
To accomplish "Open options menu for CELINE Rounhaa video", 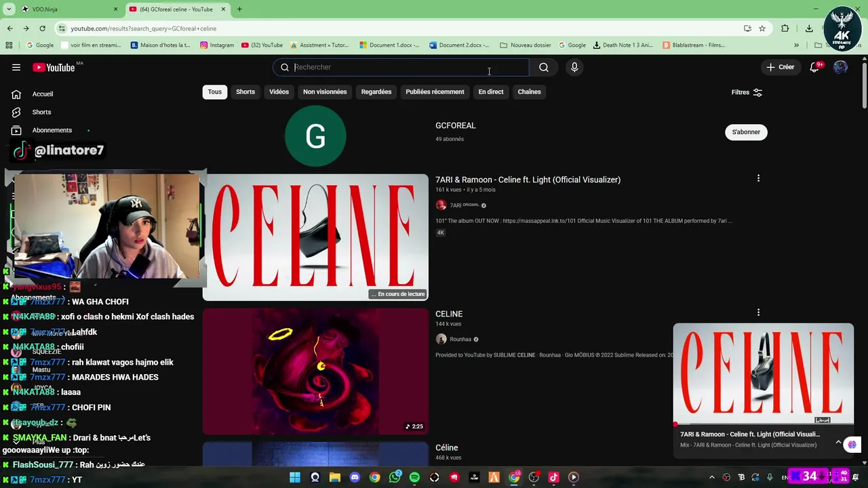I will point(758,312).
